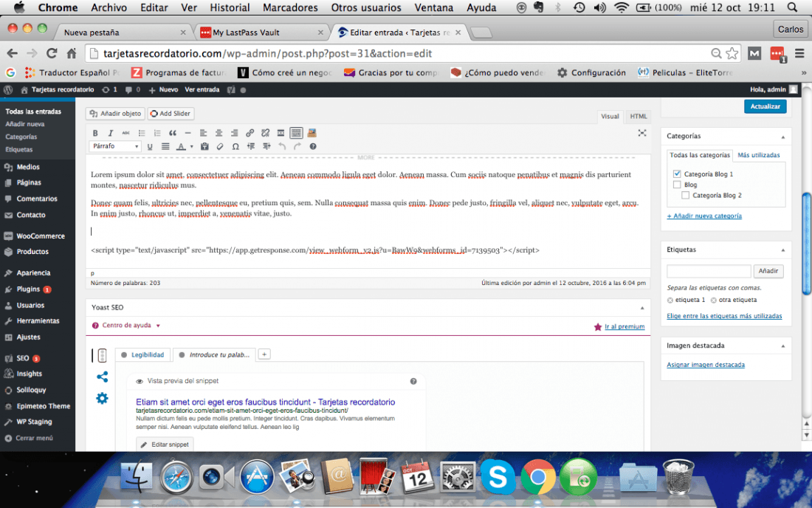
Task: Toggle bold formatting in editor
Action: [95, 133]
